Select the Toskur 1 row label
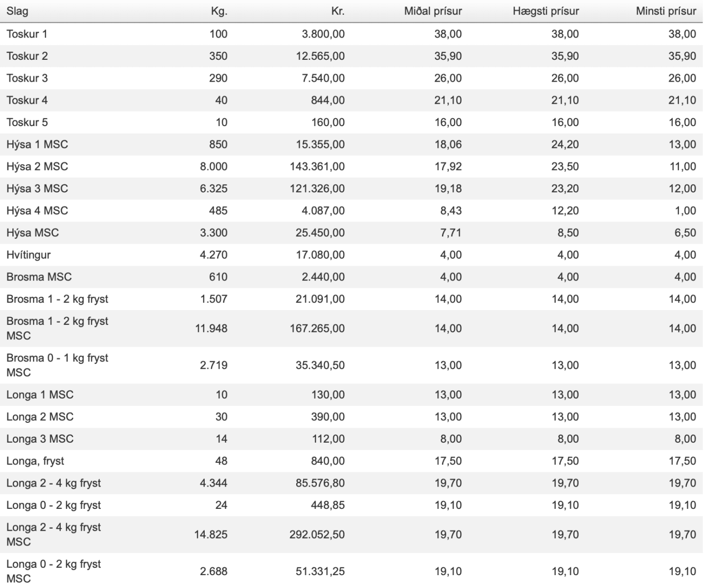 pos(27,34)
